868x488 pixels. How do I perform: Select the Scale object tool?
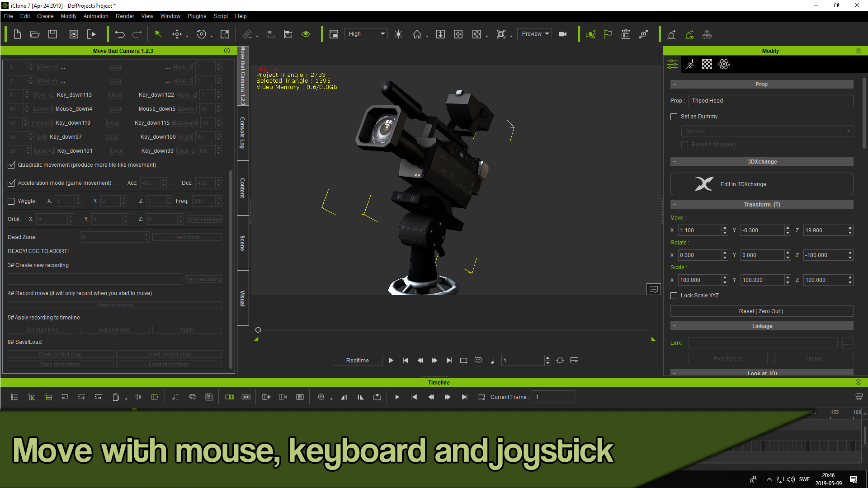(x=225, y=34)
